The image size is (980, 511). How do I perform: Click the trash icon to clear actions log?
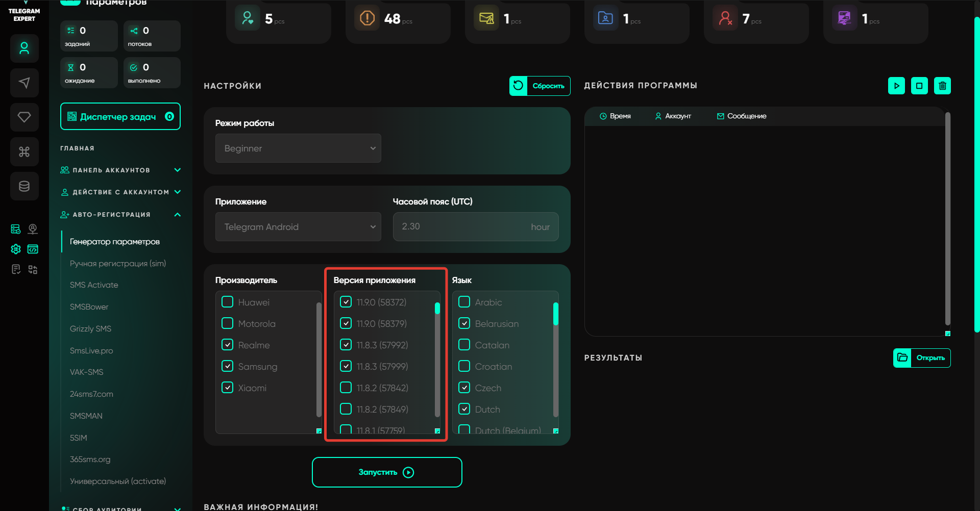[x=942, y=86]
